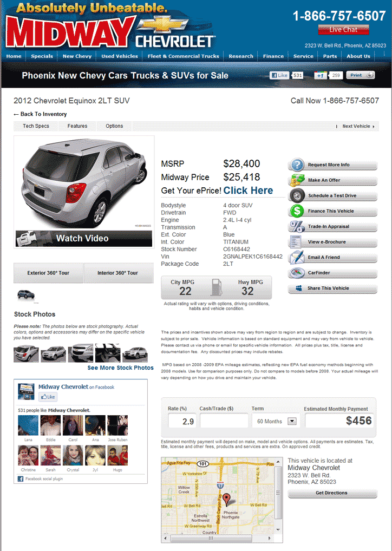392x551 pixels.
Task: Click the percent Trade-In Appraisal icon
Action: click(297, 226)
